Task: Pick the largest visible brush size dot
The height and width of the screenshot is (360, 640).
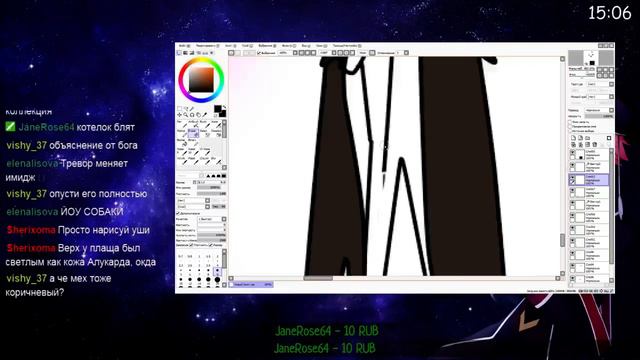Action: tap(218, 279)
